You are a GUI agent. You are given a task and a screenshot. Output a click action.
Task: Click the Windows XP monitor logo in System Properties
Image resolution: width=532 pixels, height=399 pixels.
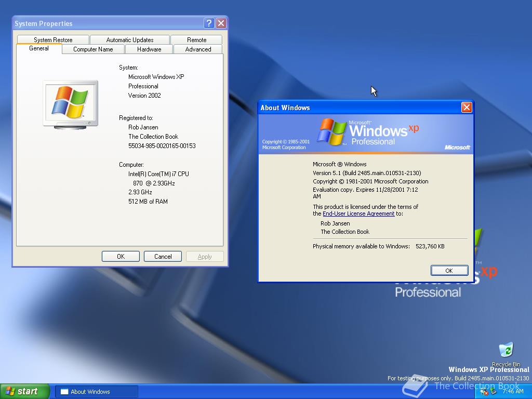click(x=71, y=104)
